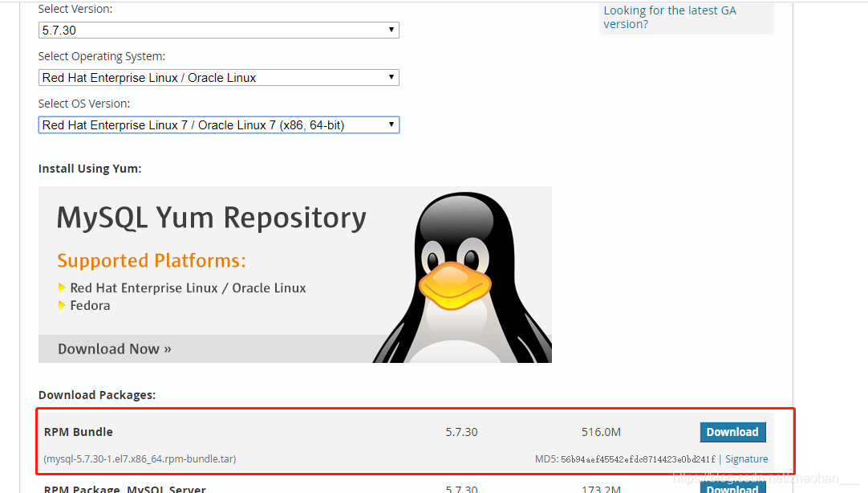Screen dimensions: 868x493
Task: Click the RPM Bundle title text
Action: (79, 432)
